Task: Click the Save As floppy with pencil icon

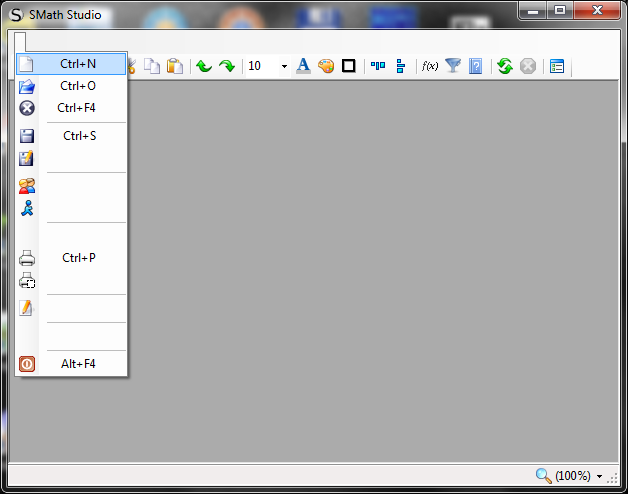Action: (27, 158)
